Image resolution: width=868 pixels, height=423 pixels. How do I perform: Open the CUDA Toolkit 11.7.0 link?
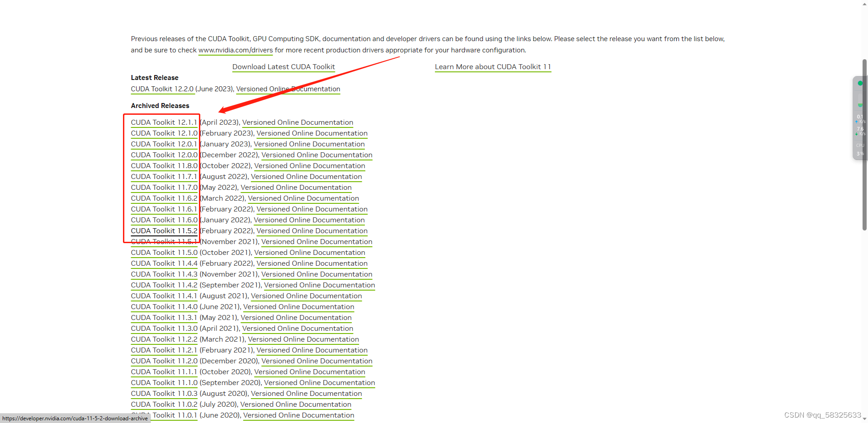(x=164, y=188)
